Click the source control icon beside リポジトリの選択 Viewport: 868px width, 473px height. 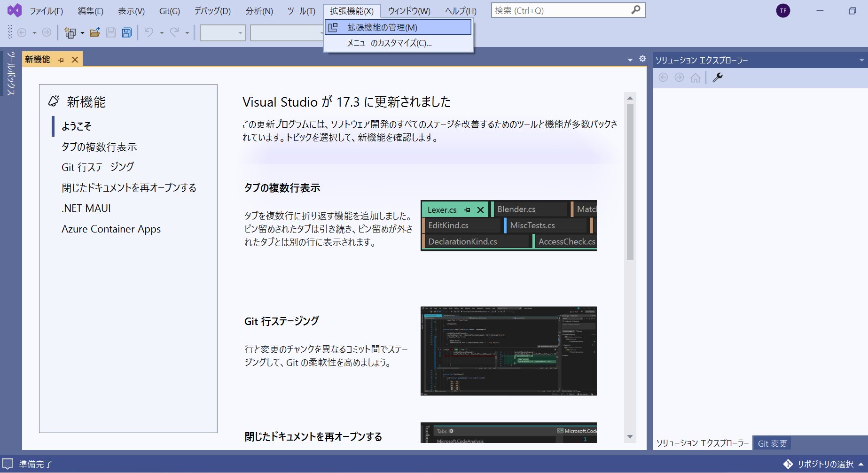788,464
